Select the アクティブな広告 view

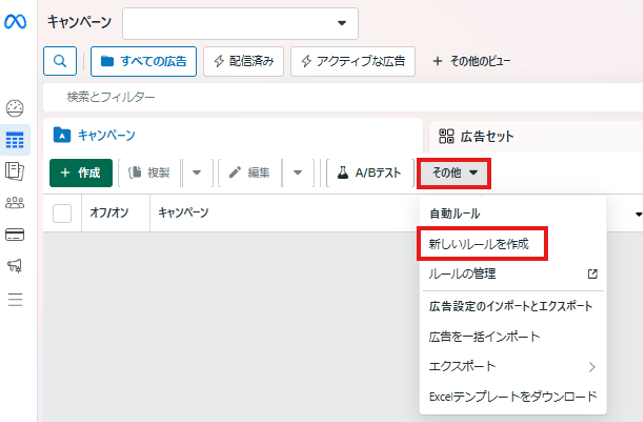353,62
